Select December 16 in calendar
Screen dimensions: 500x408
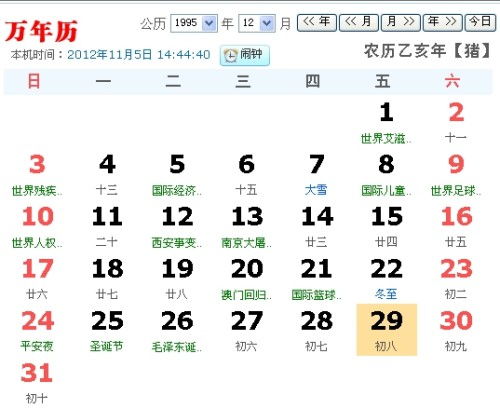click(456, 227)
